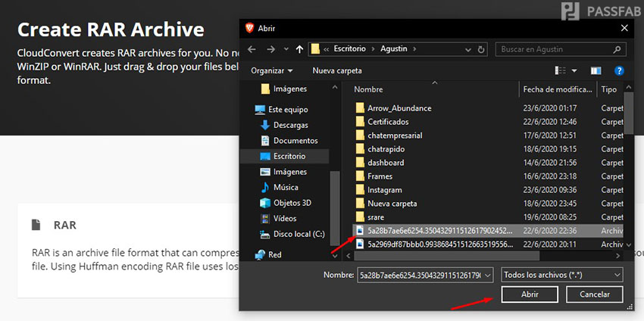Image resolution: width=644 pixels, height=321 pixels.
Task: Open the Todos los archivos filter
Action: tap(562, 275)
